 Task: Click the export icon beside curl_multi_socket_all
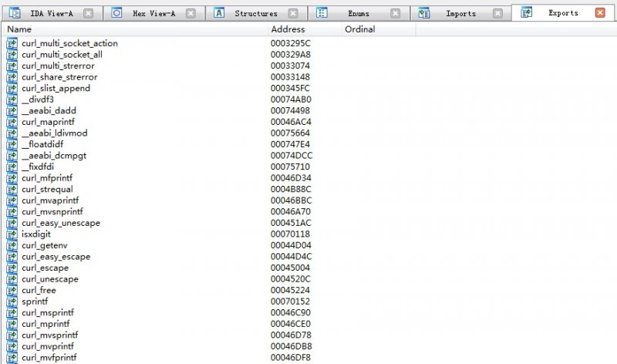point(12,54)
